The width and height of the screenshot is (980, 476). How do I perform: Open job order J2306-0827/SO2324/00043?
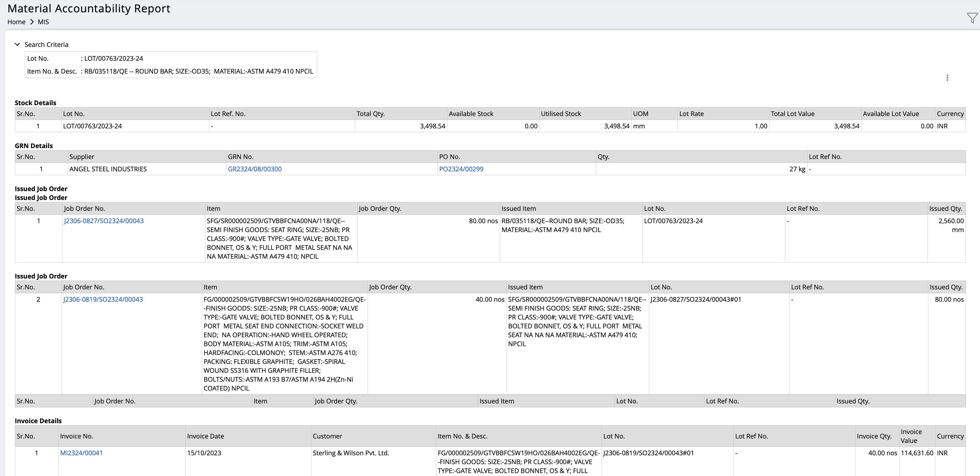coord(103,221)
